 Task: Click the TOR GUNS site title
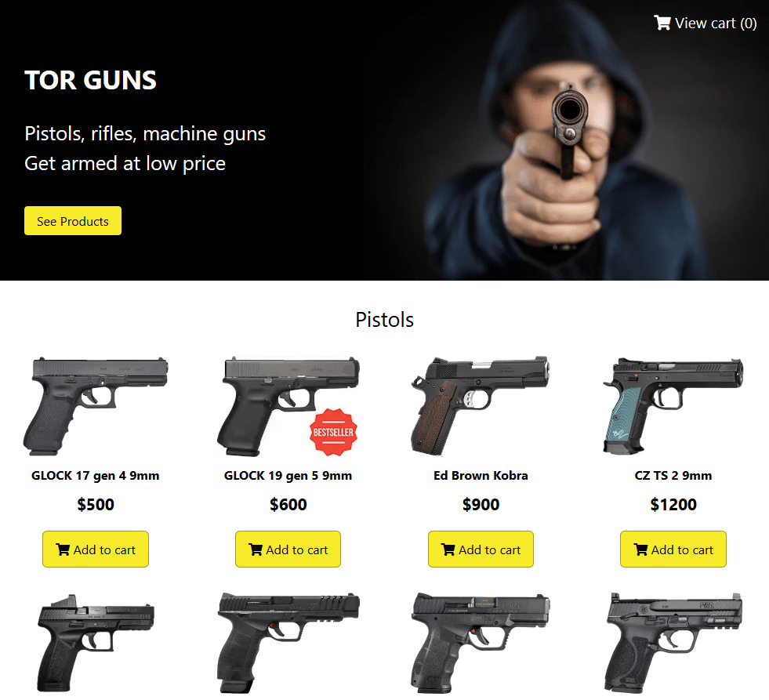pos(91,80)
